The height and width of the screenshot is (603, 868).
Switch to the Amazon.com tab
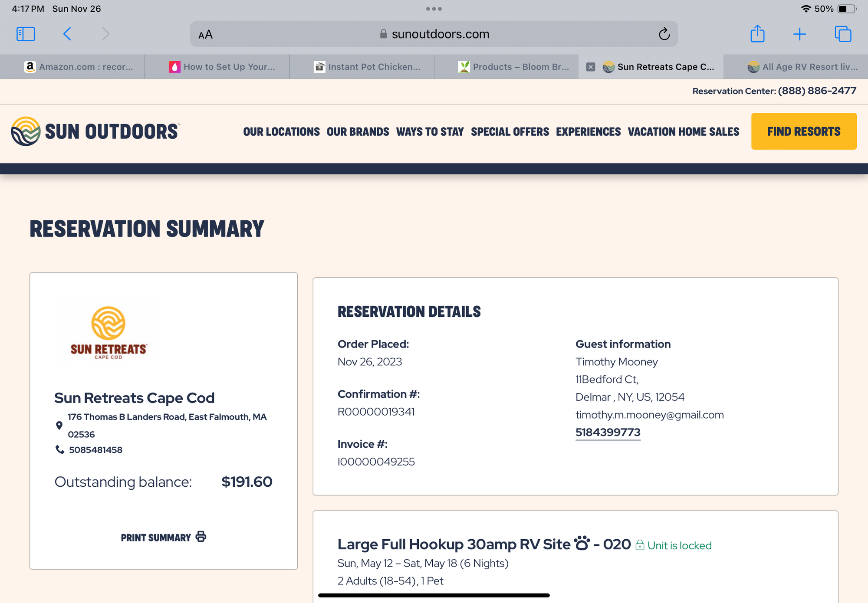(x=78, y=67)
